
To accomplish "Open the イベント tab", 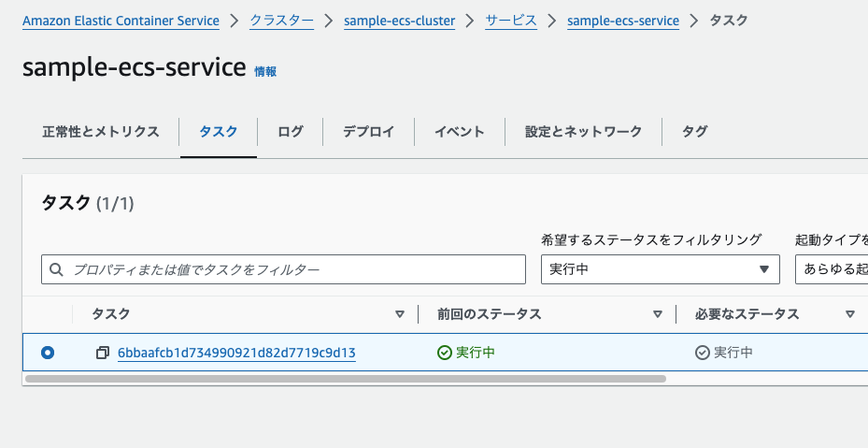I will click(x=460, y=132).
